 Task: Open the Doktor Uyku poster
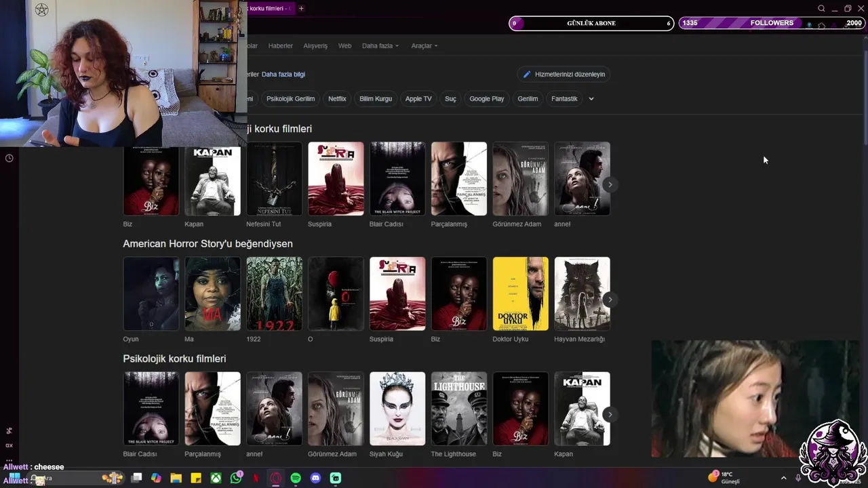pyautogui.click(x=521, y=293)
